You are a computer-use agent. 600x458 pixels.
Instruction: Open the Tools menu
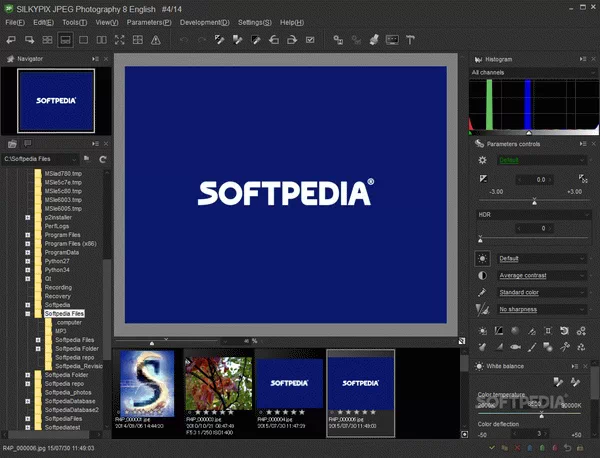click(x=75, y=23)
